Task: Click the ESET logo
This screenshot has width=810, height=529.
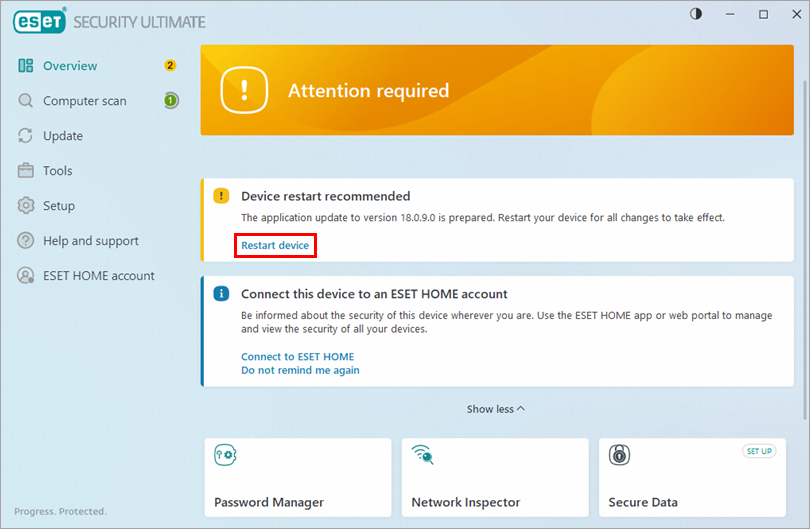Action: pos(40,21)
